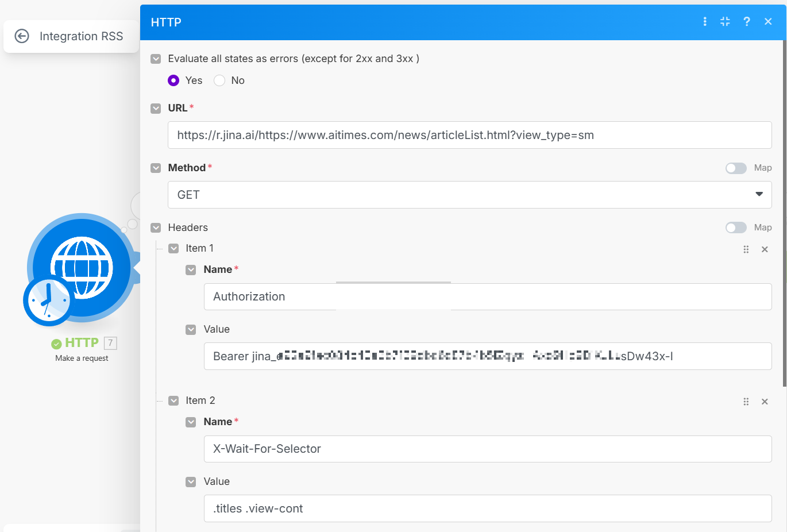Screen dimensions: 787x532
Task: Click the panel's vertical scrollbar
Action: pos(785,213)
